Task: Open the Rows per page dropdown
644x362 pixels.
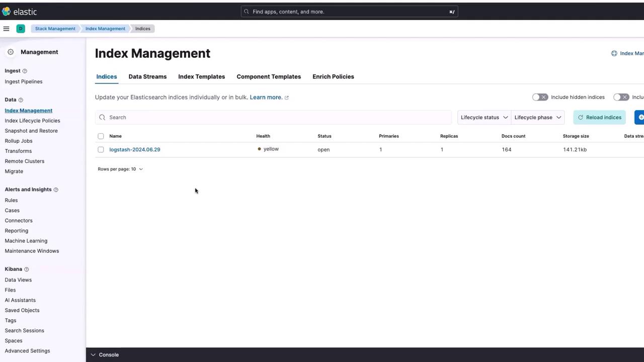Action: 120,169
